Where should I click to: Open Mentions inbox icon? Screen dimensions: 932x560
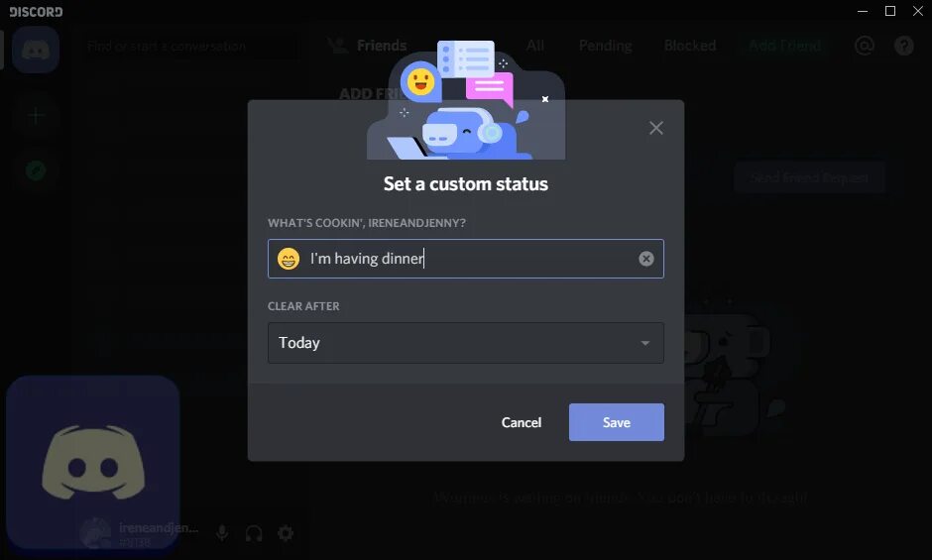[x=865, y=46]
